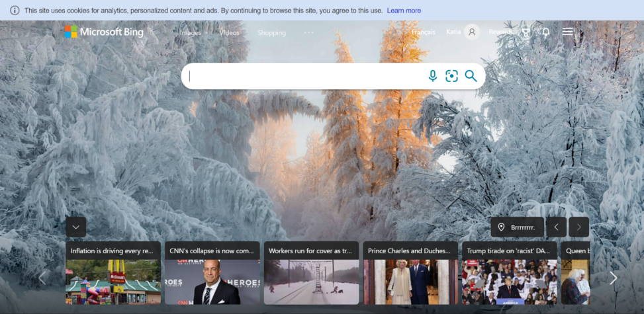Click the microphone voice search icon
The width and height of the screenshot is (644, 314).
(432, 76)
